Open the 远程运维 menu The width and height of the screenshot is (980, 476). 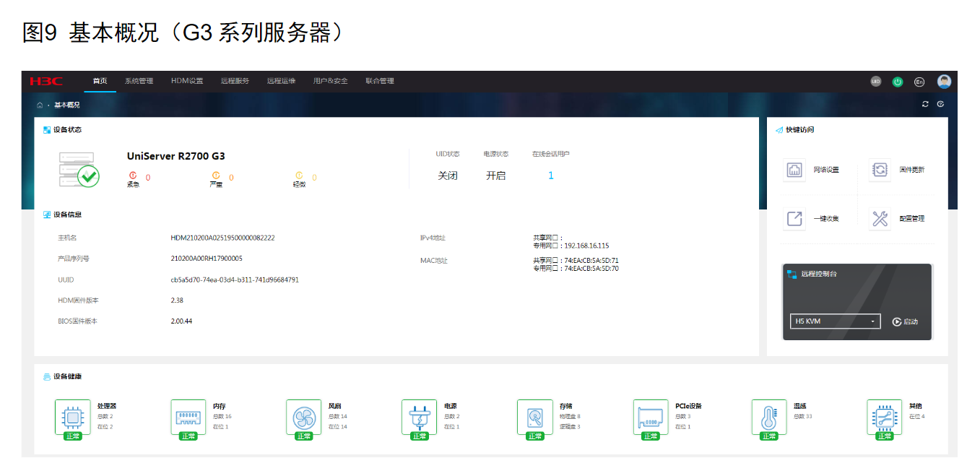point(281,81)
